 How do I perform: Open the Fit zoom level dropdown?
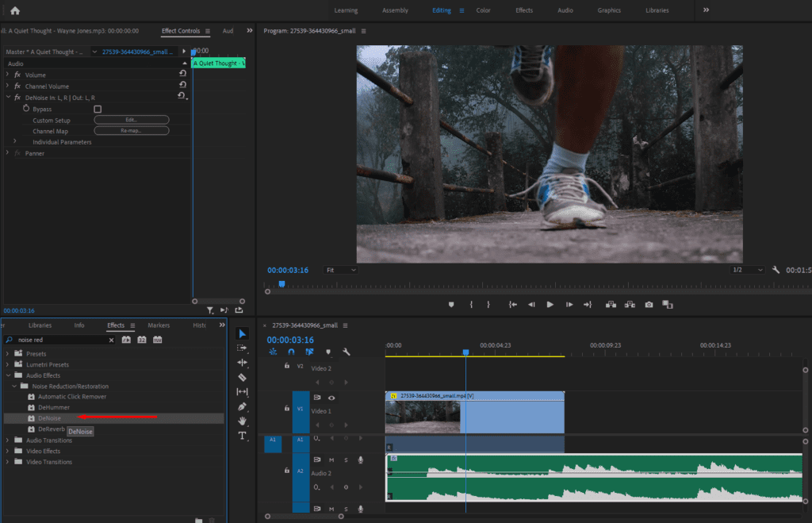[x=340, y=270]
